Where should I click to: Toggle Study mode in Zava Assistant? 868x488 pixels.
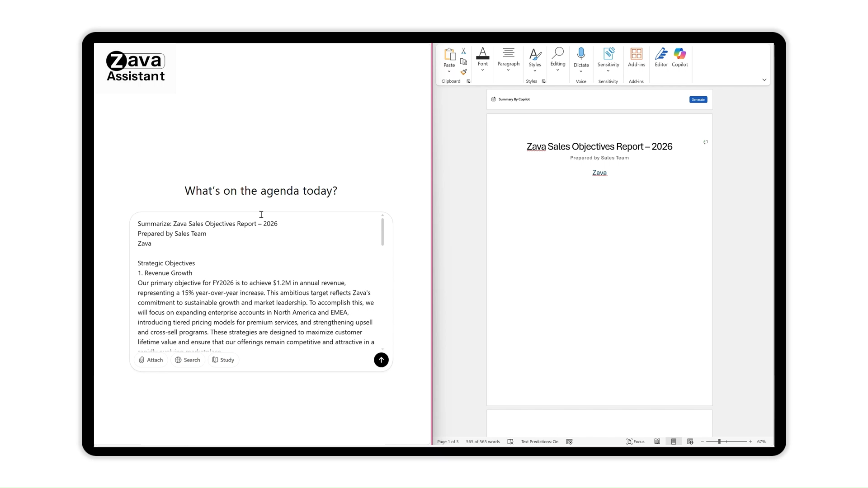tap(223, 360)
